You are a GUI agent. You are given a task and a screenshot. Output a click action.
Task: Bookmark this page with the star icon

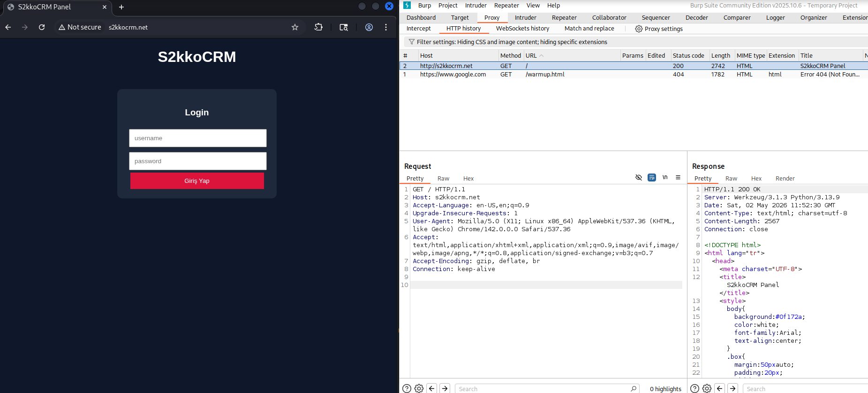(295, 27)
